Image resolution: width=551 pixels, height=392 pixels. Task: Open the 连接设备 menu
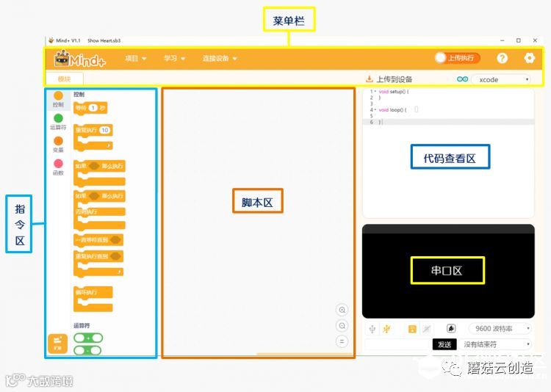[x=220, y=58]
